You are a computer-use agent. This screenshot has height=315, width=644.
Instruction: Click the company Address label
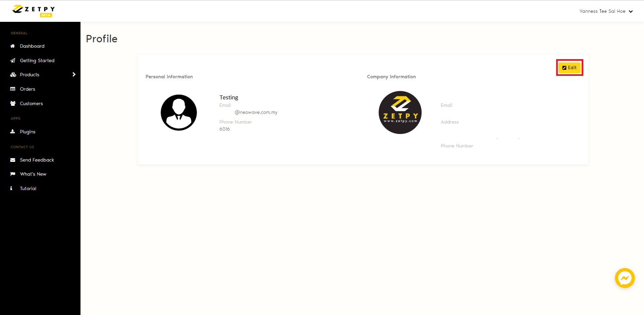click(450, 122)
